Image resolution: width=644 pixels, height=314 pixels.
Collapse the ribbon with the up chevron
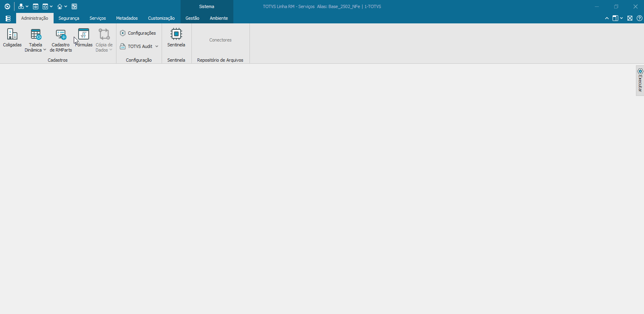(x=607, y=18)
